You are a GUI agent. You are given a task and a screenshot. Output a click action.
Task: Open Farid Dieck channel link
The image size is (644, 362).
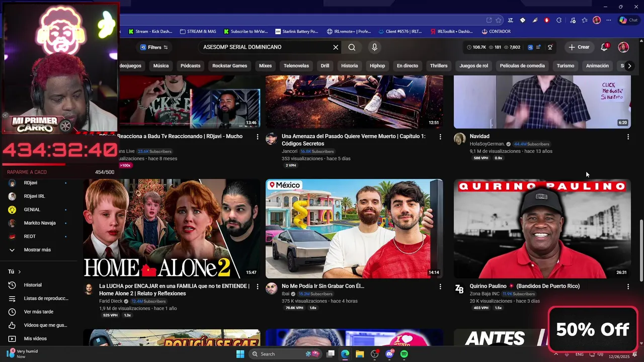click(x=111, y=301)
